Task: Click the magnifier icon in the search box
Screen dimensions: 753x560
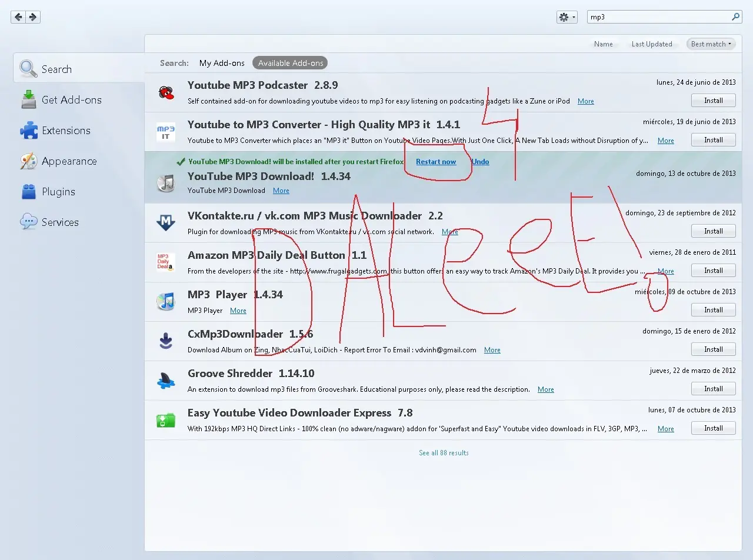Action: point(736,17)
